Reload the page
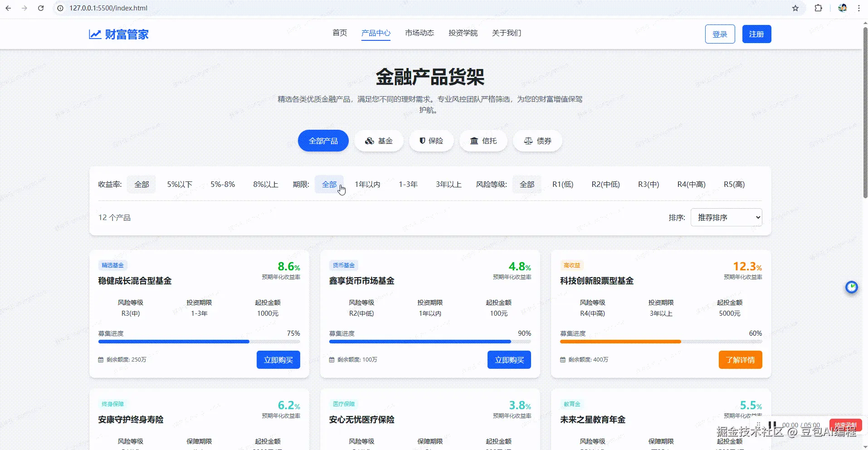868x450 pixels. point(41,8)
